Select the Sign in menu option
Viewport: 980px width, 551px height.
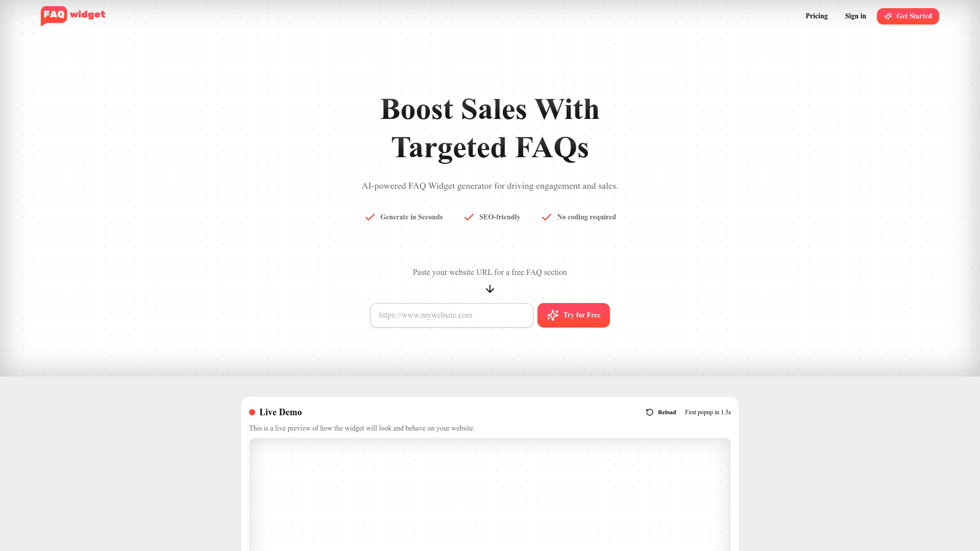coord(855,16)
